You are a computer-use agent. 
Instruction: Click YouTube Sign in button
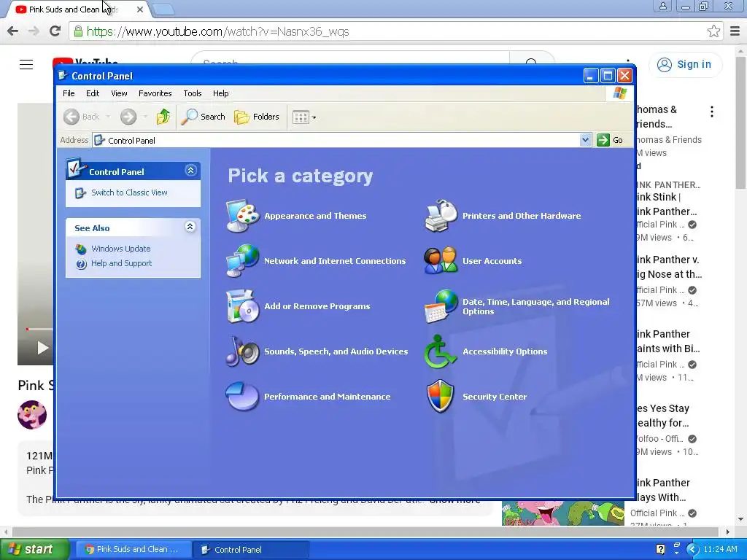coord(685,64)
